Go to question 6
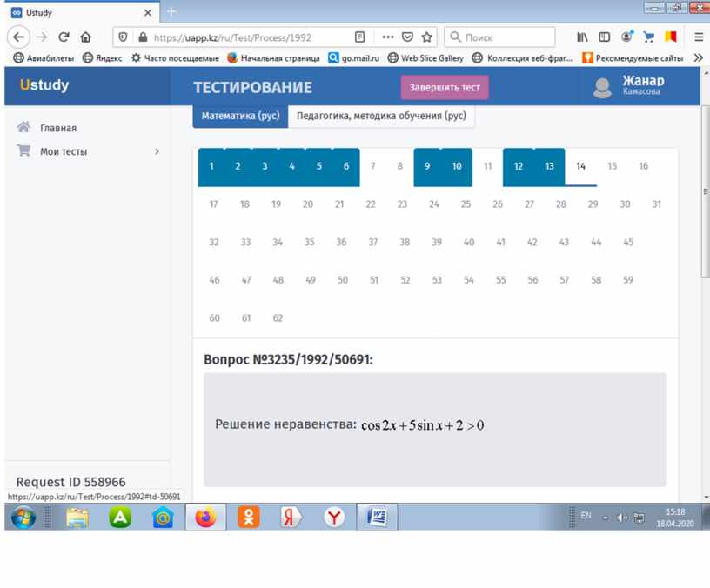This screenshot has height=588, width=710. pos(346,166)
